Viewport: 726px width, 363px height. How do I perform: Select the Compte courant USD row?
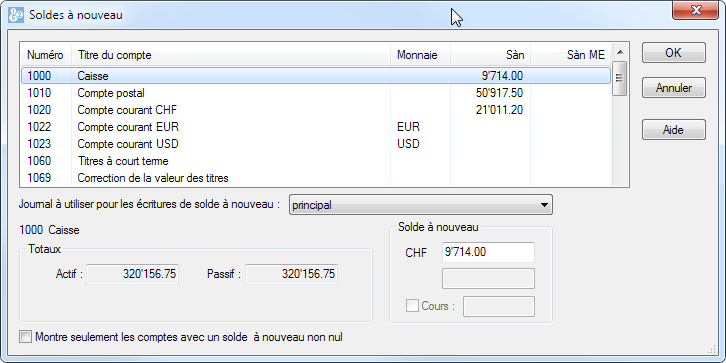coord(316,144)
